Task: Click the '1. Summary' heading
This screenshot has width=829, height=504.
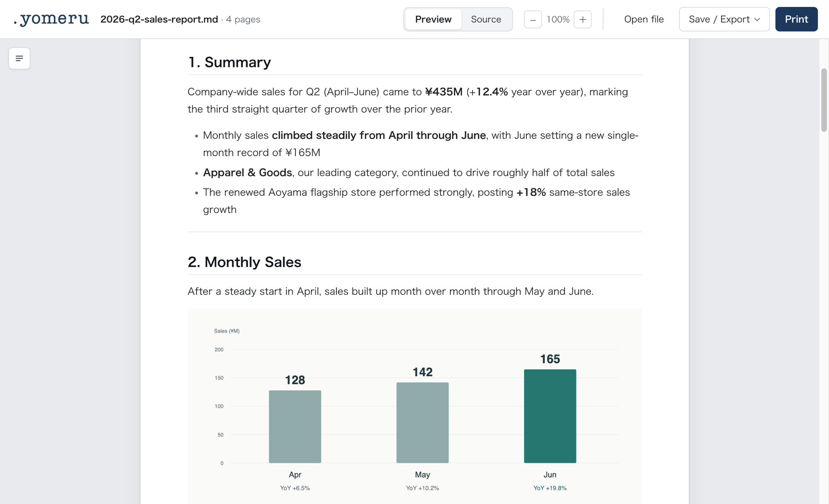Action: [229, 62]
